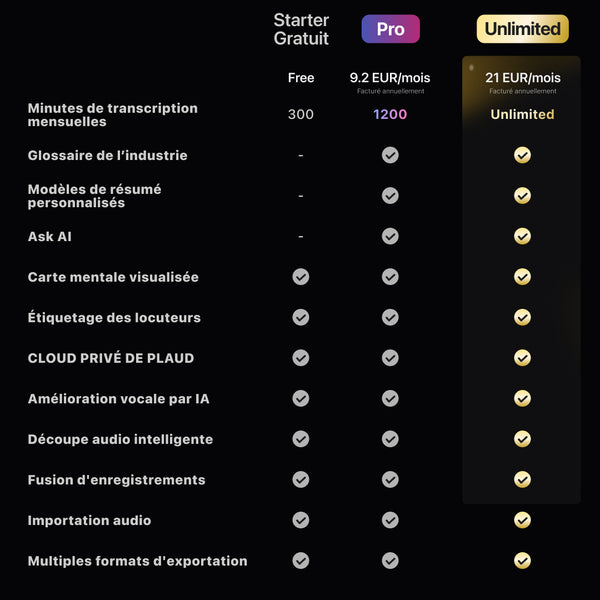Click the Ask AI feature label
The image size is (600, 600).
pos(50,237)
